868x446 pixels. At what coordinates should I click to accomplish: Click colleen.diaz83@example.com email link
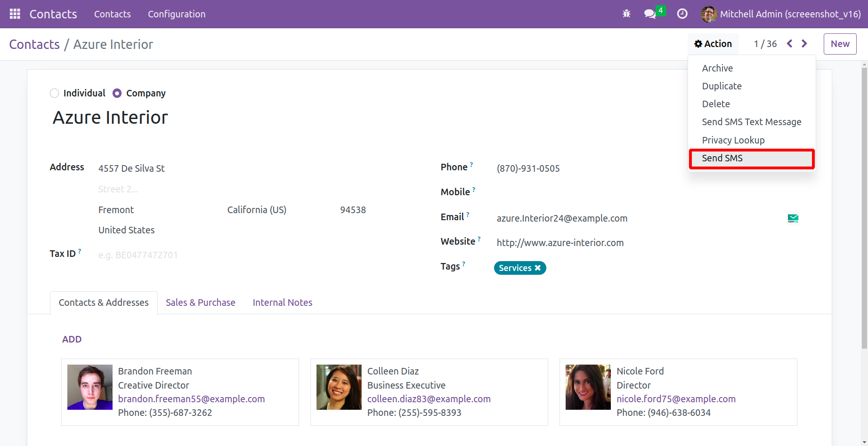[429, 399]
